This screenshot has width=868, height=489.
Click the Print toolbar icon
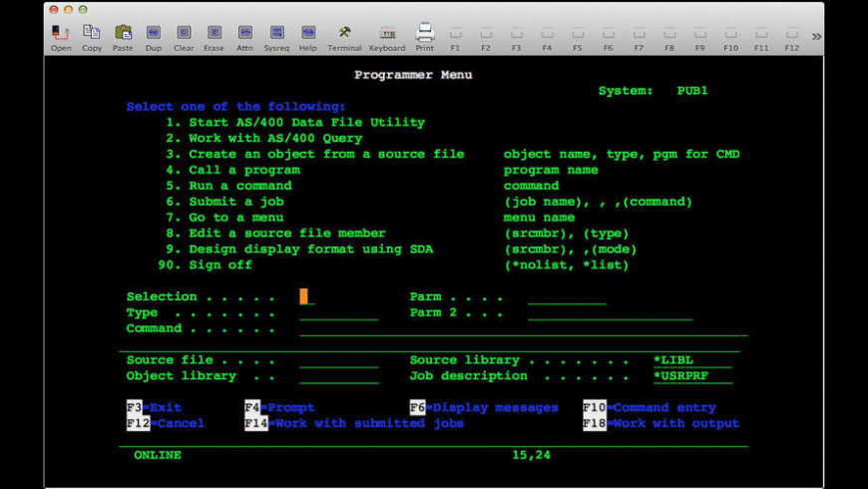click(425, 37)
